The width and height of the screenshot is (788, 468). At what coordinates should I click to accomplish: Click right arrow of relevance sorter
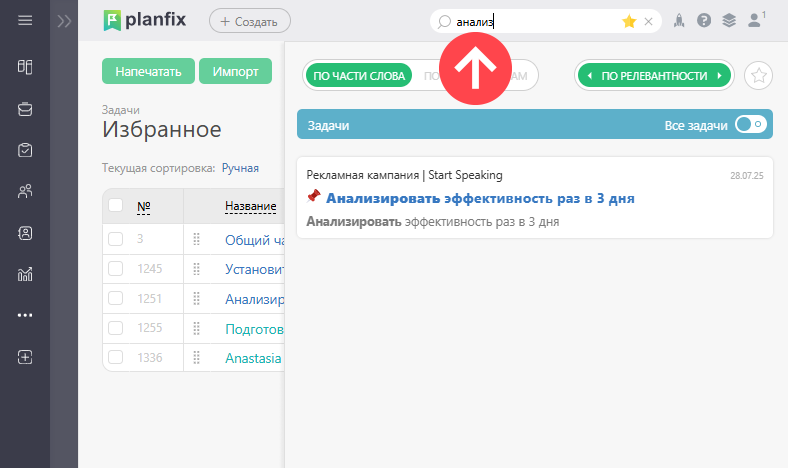coord(719,76)
